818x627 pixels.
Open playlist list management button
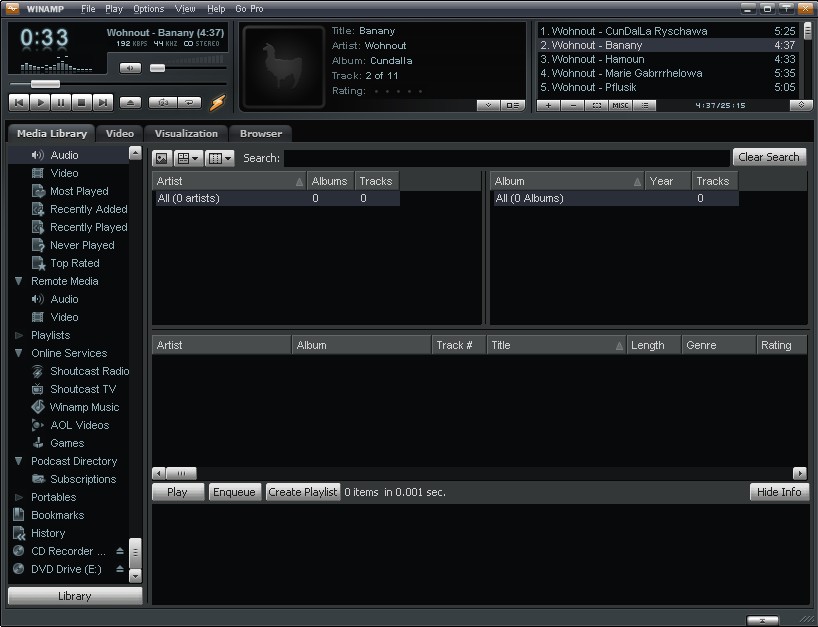645,105
